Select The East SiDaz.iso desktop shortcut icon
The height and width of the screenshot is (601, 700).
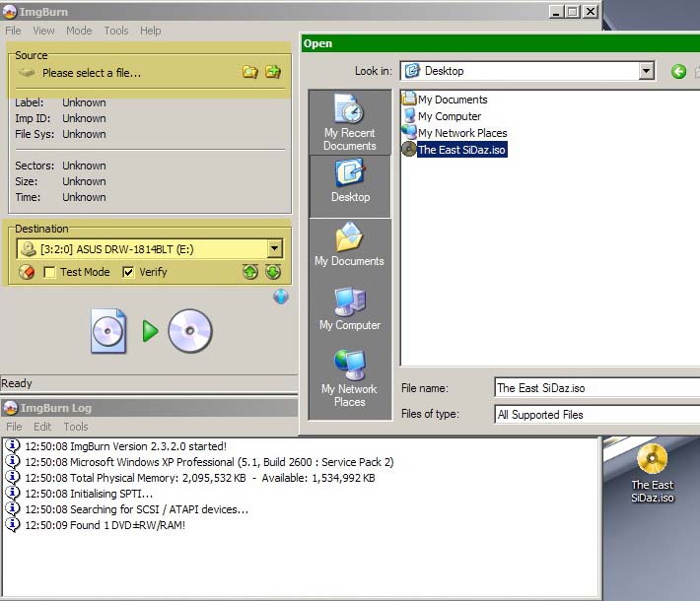pyautogui.click(x=653, y=473)
